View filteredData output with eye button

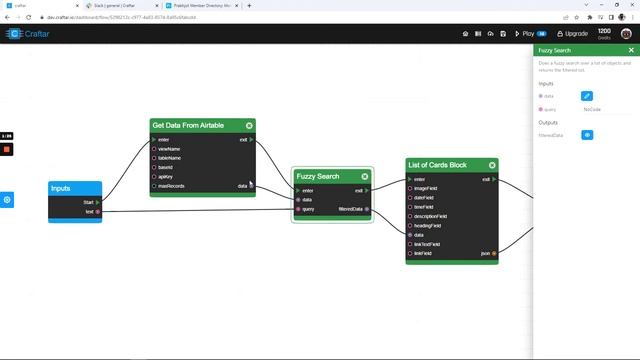[x=587, y=135]
